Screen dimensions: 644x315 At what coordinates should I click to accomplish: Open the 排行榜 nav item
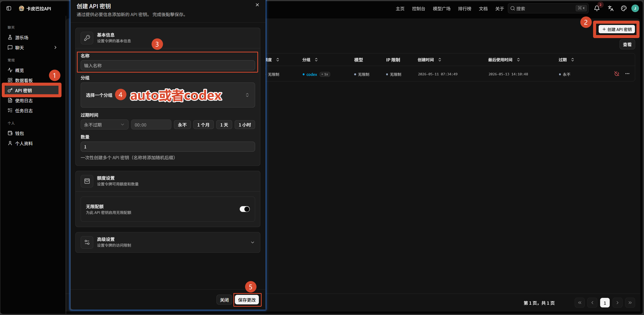(x=465, y=9)
